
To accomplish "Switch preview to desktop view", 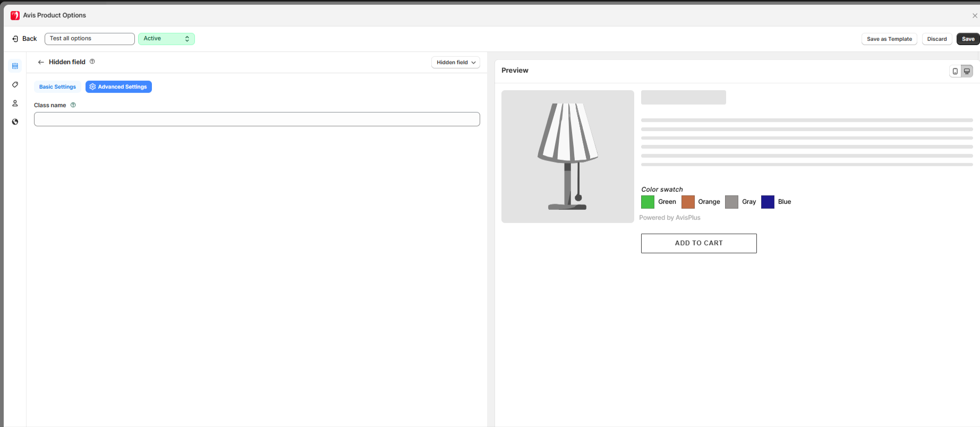I will point(967,71).
